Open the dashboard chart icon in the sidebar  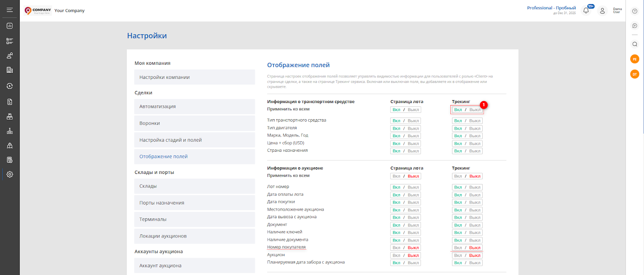pyautogui.click(x=10, y=26)
